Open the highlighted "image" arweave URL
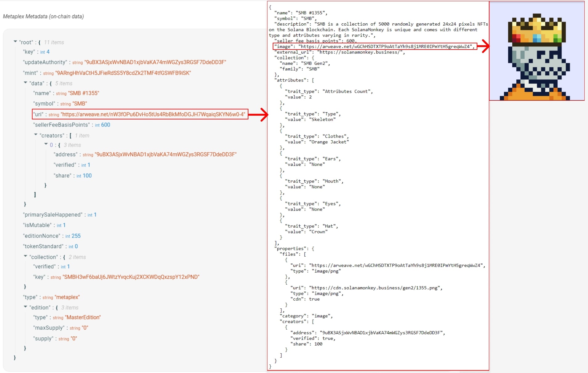Screen dimensions: 588x373 click(x=386, y=46)
